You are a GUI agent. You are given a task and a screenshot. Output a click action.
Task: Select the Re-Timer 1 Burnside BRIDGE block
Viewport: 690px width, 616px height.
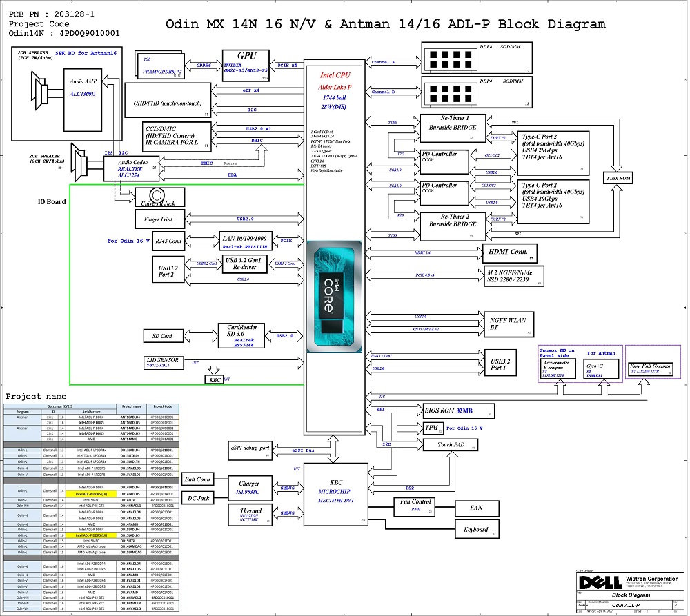[x=453, y=128]
